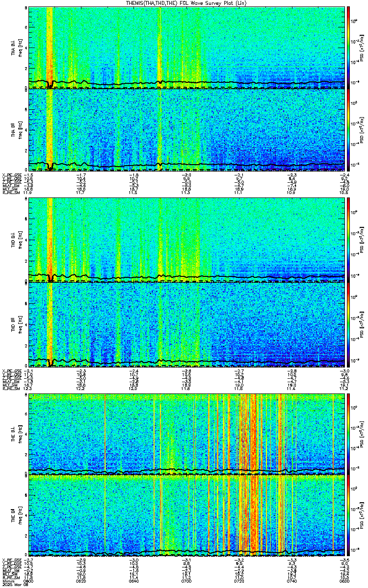Select the THA BL spectrogram panel

click(x=186, y=48)
